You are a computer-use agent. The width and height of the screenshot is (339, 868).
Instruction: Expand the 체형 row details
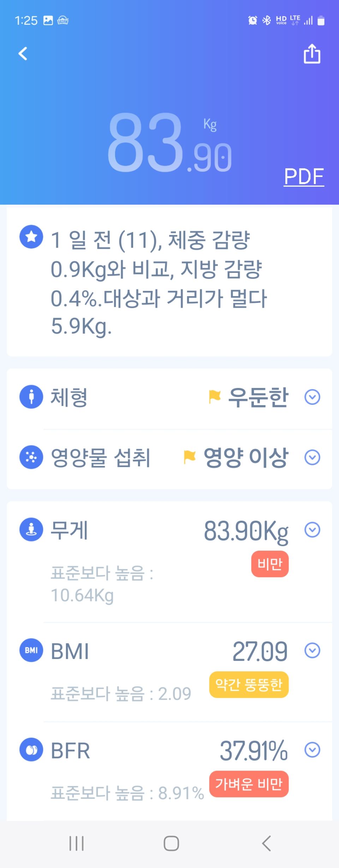point(312,397)
